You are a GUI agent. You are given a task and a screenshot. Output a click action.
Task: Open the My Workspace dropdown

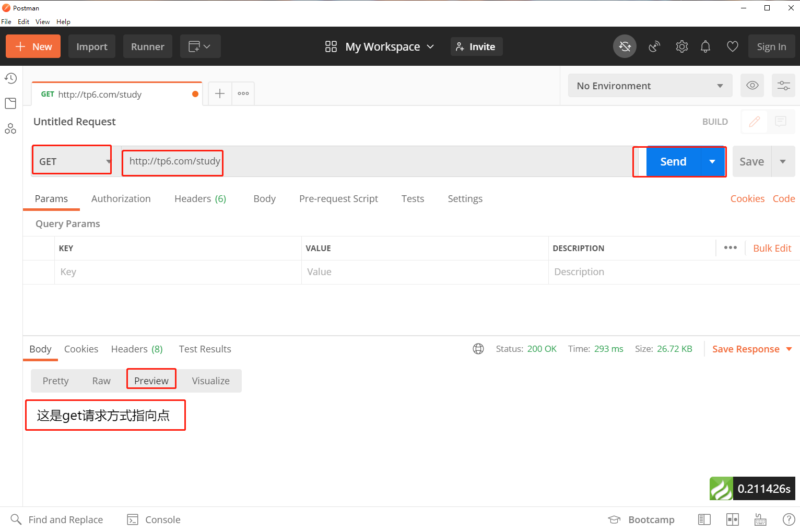[390, 46]
